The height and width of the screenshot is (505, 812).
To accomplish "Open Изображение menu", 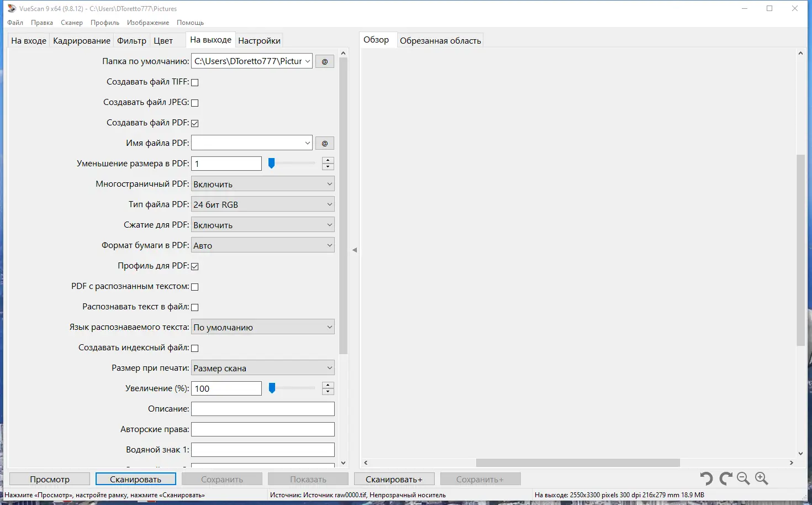I will (x=148, y=23).
